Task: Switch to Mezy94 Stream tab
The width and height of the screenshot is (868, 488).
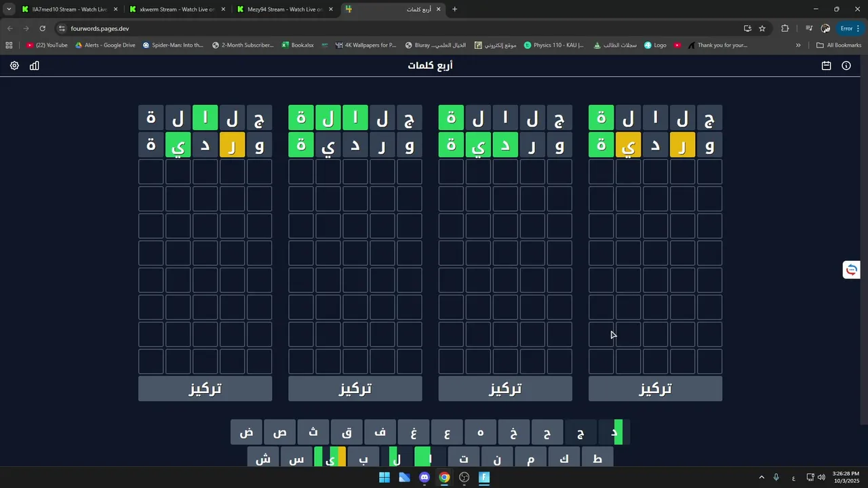Action: [x=285, y=9]
